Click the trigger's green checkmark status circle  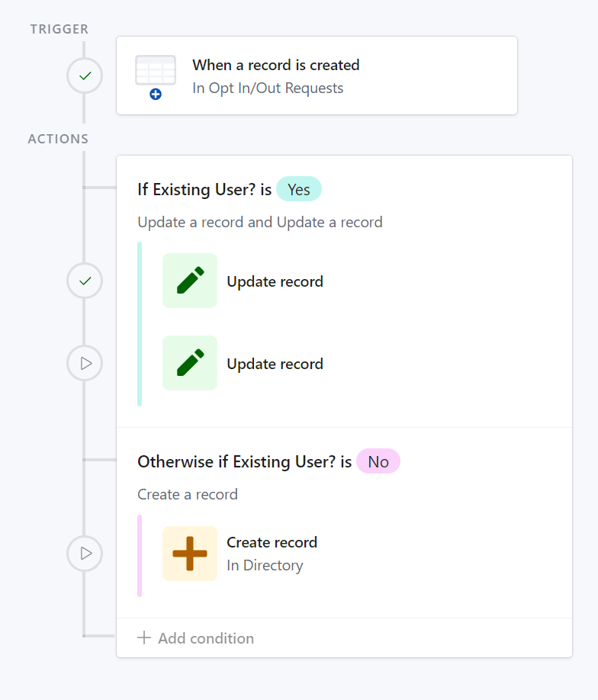[85, 76]
